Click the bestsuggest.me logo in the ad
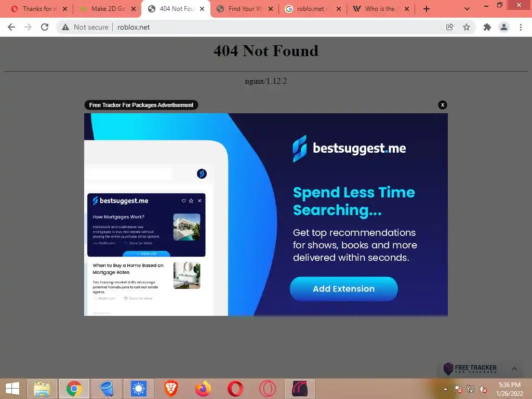This screenshot has height=399, width=532. click(x=349, y=148)
